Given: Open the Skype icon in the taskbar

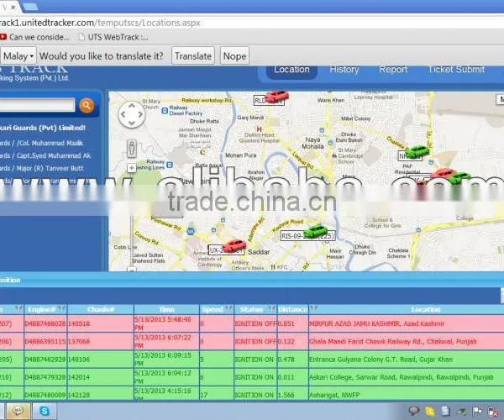Looking at the screenshot, I should point(45,411).
